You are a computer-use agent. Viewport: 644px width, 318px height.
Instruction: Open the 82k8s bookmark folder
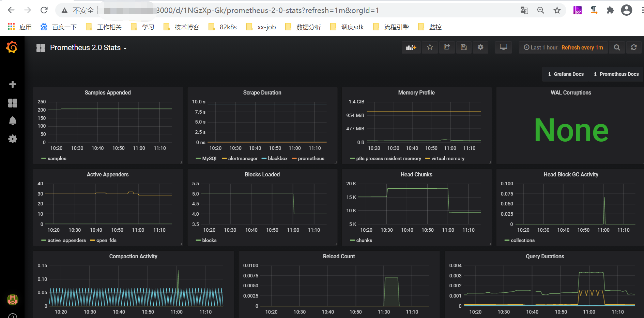[223, 27]
